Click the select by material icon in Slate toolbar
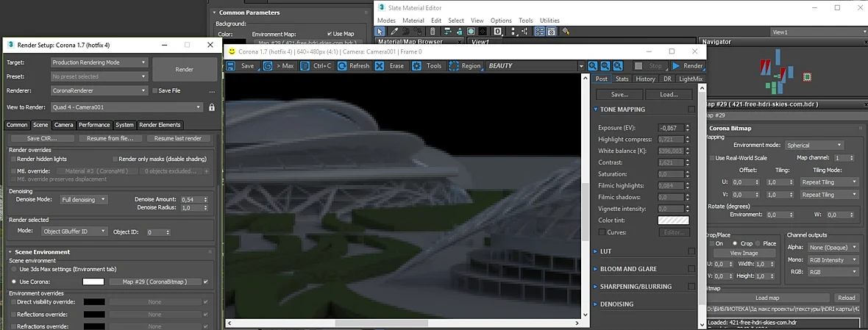Viewport: 868px width, 330px height. (566, 32)
